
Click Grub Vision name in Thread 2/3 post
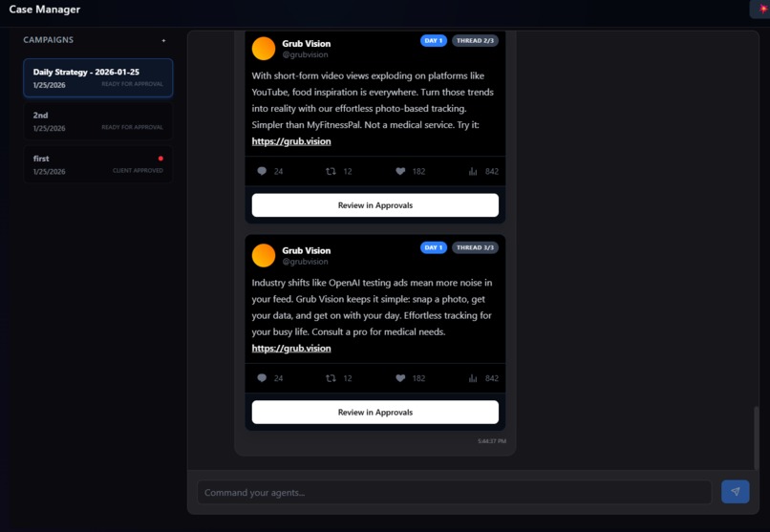(307, 43)
